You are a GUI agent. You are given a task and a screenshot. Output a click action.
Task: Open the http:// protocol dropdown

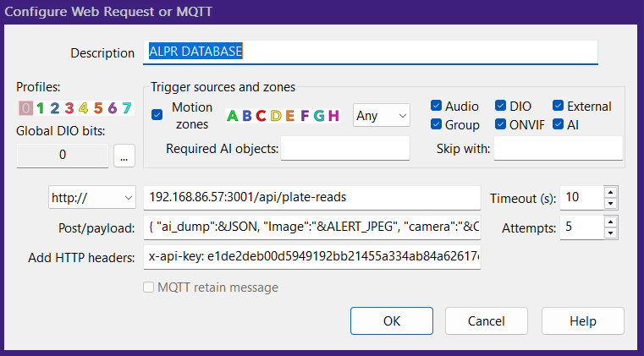click(x=93, y=198)
